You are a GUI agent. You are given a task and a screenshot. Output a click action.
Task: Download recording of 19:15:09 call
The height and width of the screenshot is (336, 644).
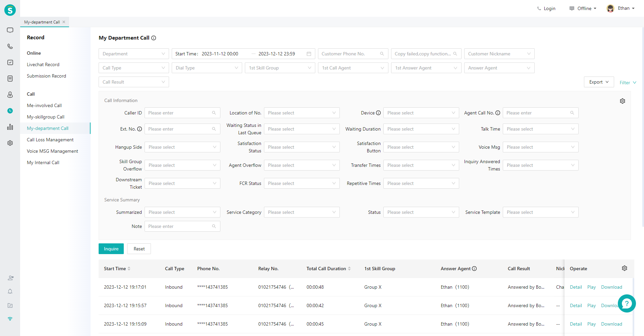pyautogui.click(x=611, y=324)
